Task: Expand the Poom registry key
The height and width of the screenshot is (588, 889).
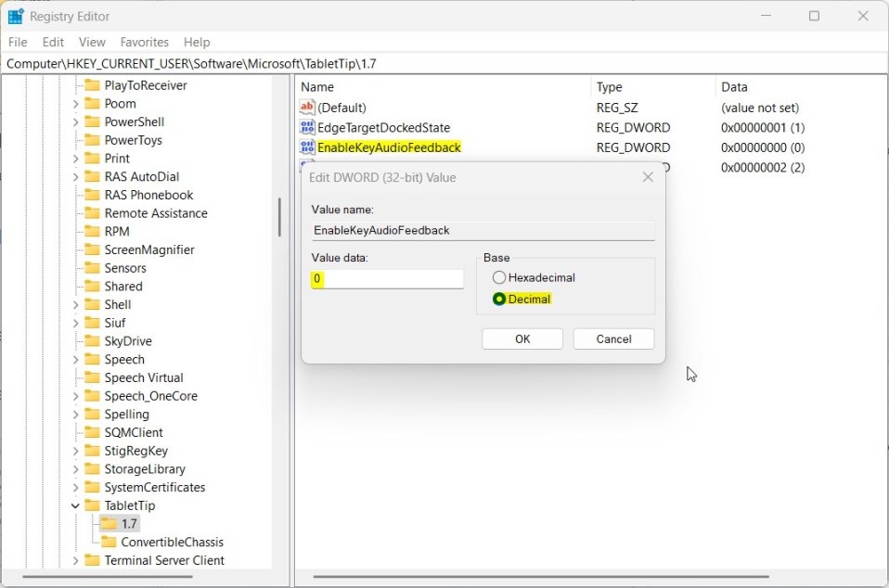Action: [x=75, y=104]
